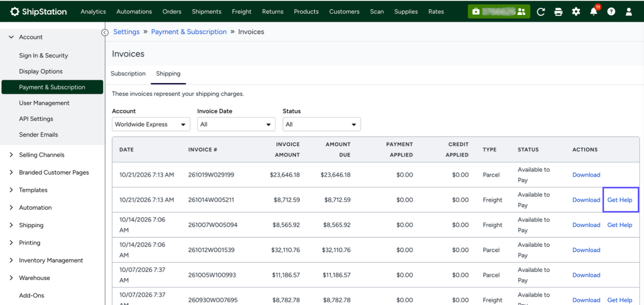Open Supplies in the top menu

(x=406, y=11)
